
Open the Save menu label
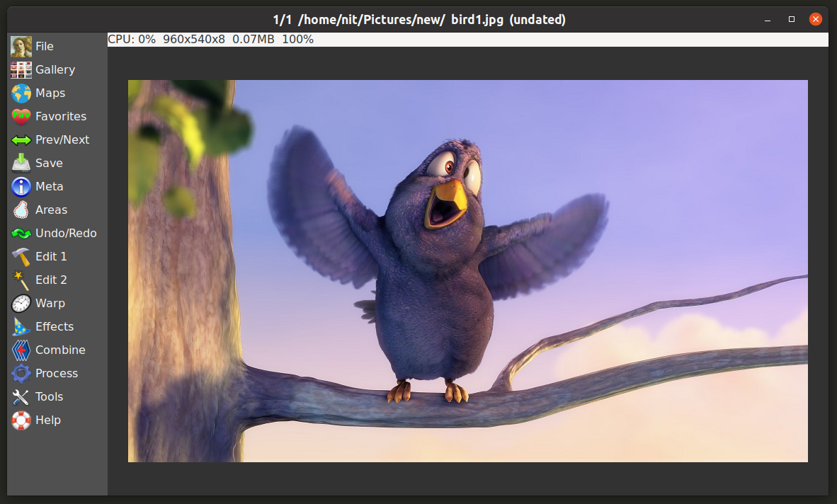(x=49, y=164)
